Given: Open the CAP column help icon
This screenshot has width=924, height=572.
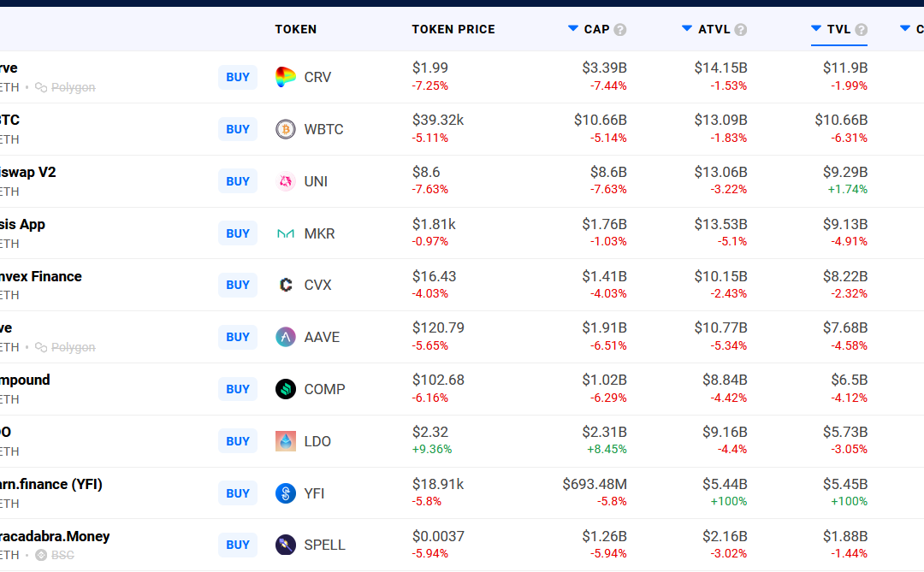Looking at the screenshot, I should coord(620,29).
